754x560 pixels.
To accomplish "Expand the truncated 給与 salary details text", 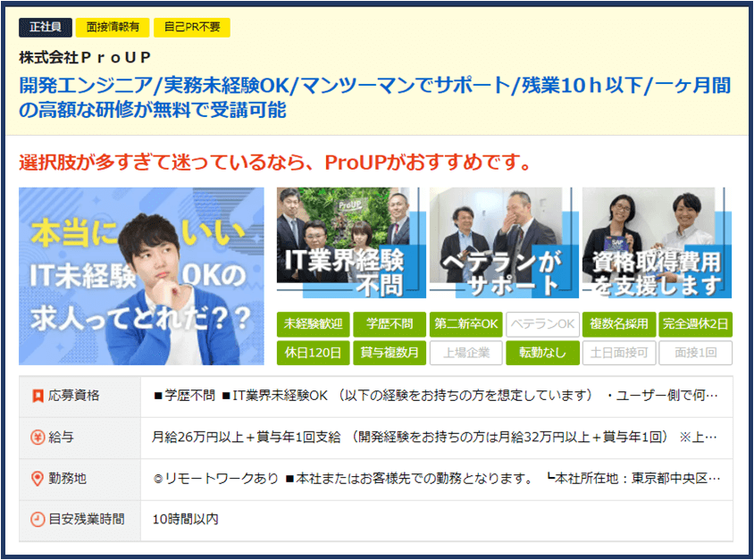I will click(x=435, y=438).
